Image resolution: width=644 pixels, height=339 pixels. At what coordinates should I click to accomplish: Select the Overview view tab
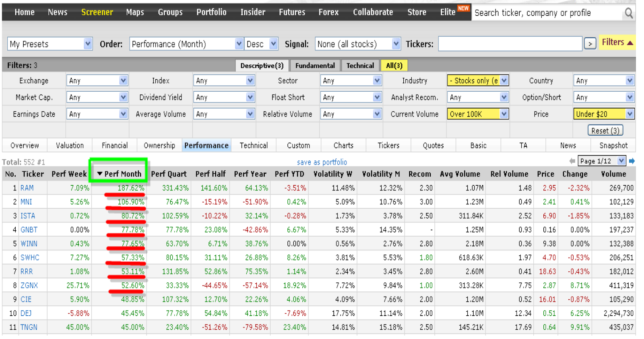(x=25, y=146)
